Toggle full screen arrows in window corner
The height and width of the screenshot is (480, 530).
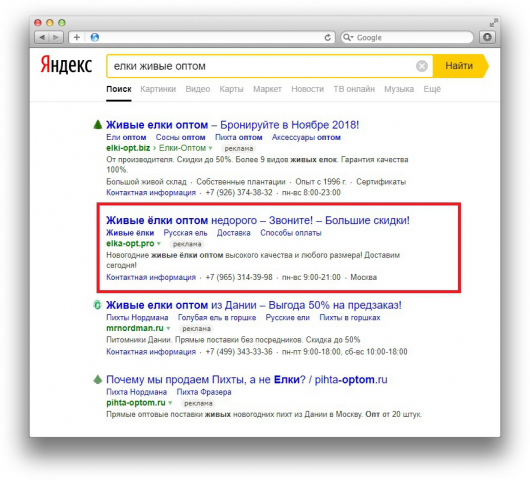(x=493, y=23)
